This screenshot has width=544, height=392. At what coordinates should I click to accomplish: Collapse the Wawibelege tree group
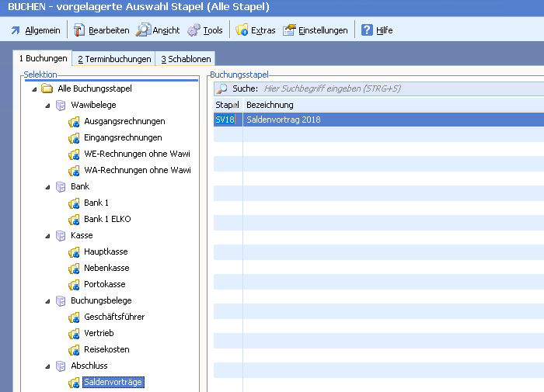[x=47, y=106]
